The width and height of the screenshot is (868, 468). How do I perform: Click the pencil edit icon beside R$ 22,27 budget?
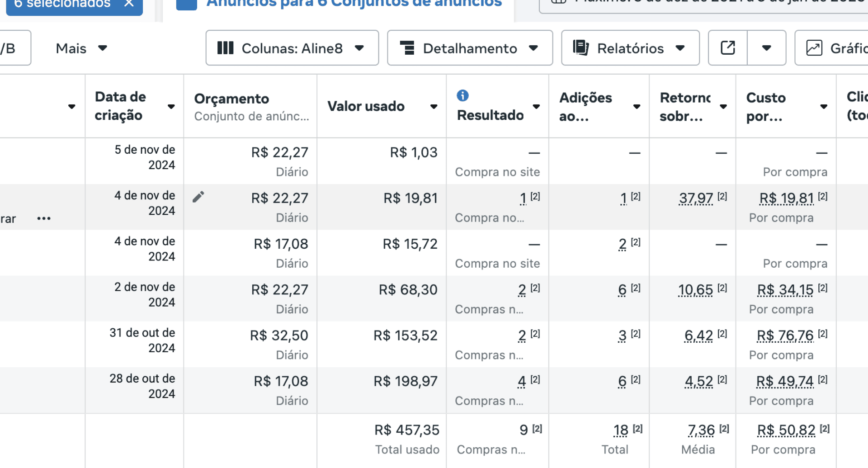coord(198,197)
